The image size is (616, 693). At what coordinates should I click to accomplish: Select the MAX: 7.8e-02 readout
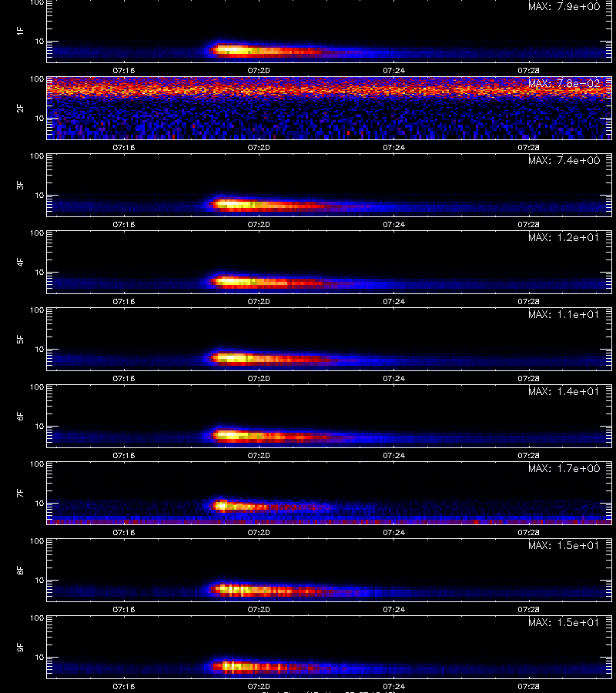coord(564,83)
